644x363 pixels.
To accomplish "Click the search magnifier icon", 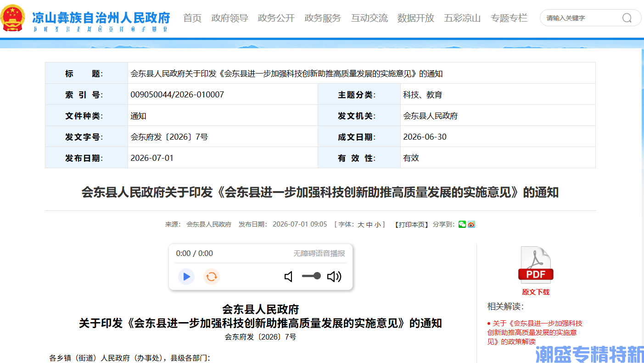I will point(627,18).
